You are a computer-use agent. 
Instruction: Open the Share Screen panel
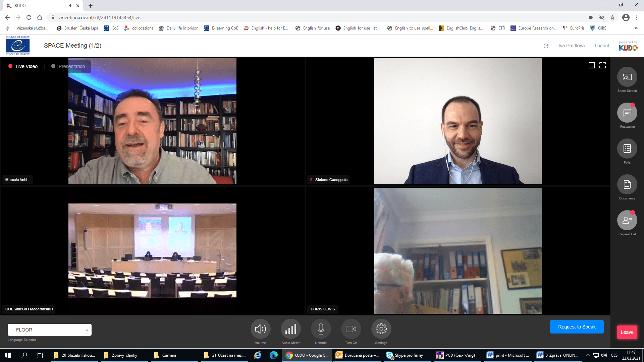point(627,77)
